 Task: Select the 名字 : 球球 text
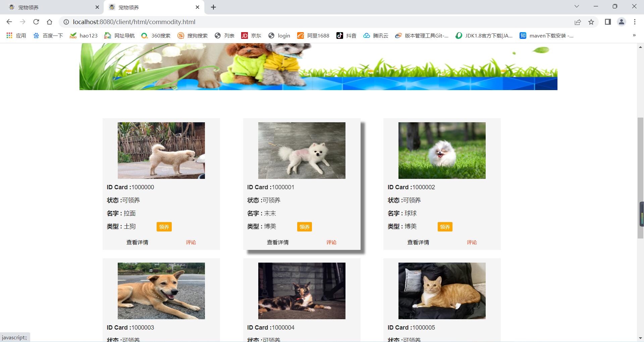tap(402, 213)
